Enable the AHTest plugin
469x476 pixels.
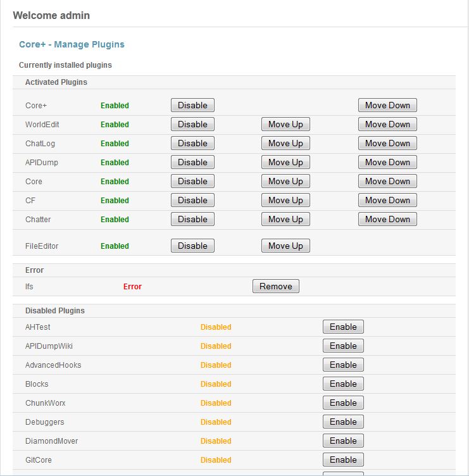click(343, 327)
